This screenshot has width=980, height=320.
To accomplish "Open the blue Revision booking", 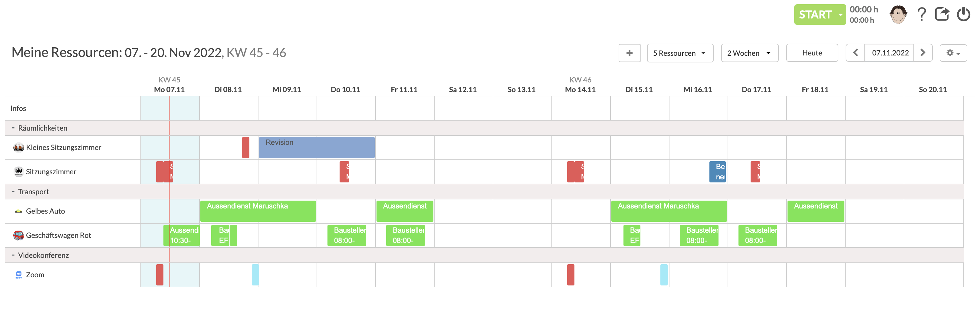I will [317, 148].
